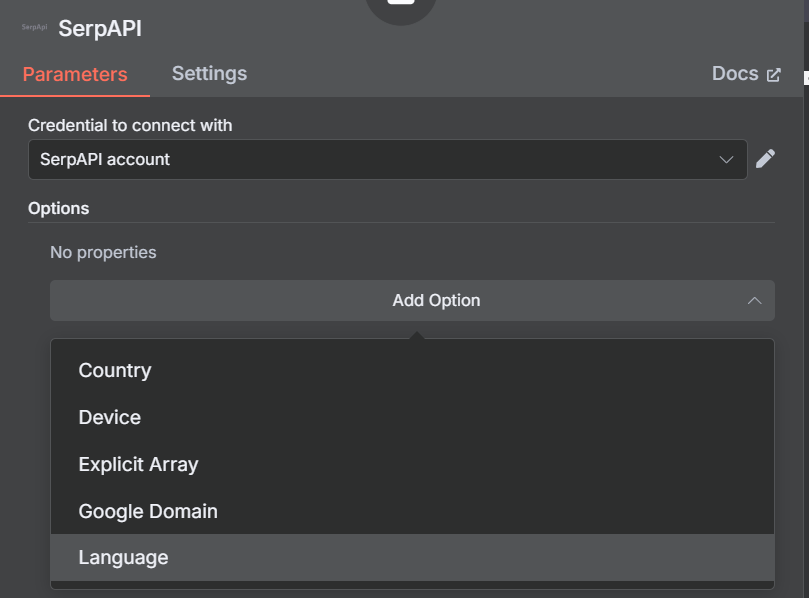Click the 'Credential to connect with' label
Viewport: 809px width, 598px height.
pyautogui.click(x=130, y=125)
